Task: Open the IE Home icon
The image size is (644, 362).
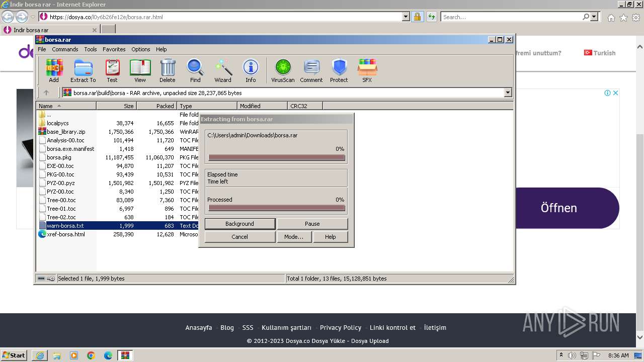Action: point(611,17)
